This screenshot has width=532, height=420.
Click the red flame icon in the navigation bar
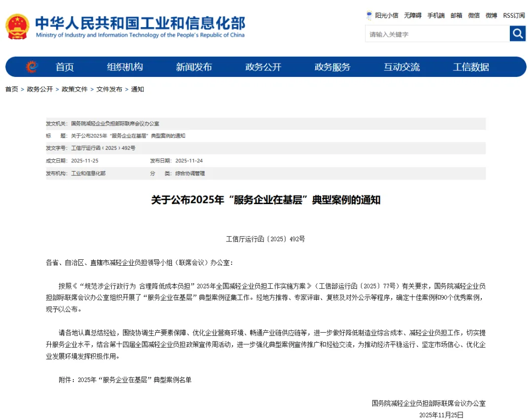31,67
